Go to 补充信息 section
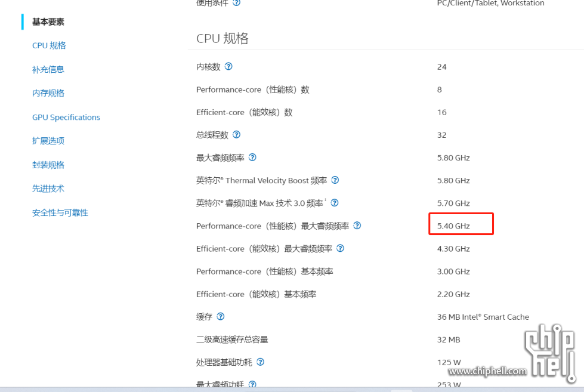Viewport: 584px width, 392px height. click(48, 69)
